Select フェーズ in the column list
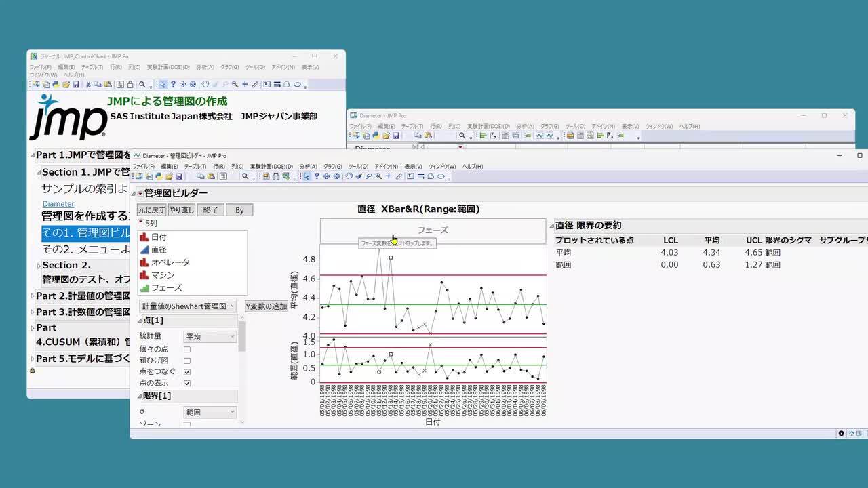The image size is (868, 488). [x=166, y=287]
